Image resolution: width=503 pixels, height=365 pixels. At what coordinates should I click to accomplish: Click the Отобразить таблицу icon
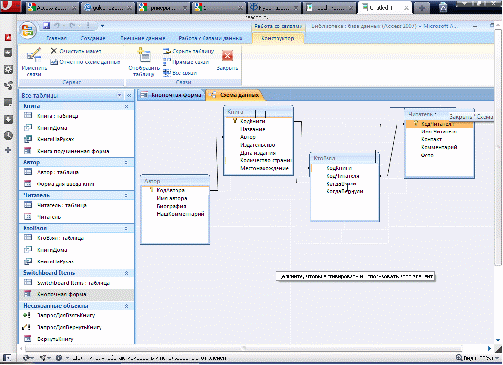[x=145, y=55]
